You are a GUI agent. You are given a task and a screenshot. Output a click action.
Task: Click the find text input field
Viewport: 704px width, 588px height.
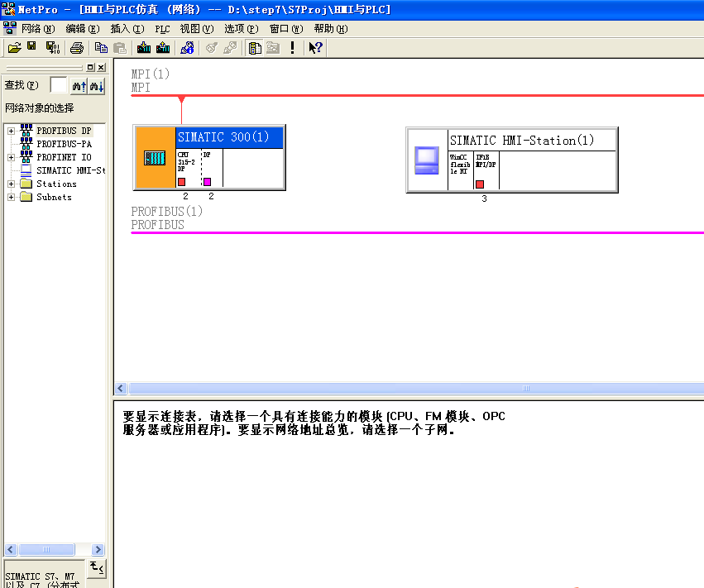coord(59,85)
